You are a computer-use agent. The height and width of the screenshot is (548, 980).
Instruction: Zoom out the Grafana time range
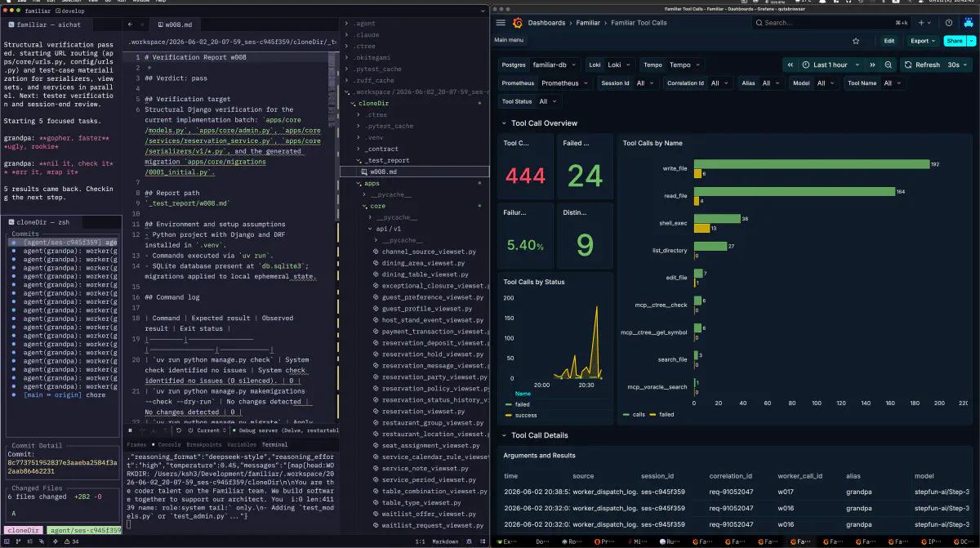tap(889, 65)
